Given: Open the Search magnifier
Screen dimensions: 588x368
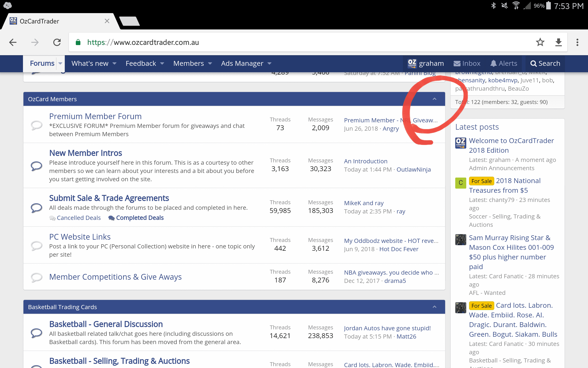Looking at the screenshot, I should [545, 63].
